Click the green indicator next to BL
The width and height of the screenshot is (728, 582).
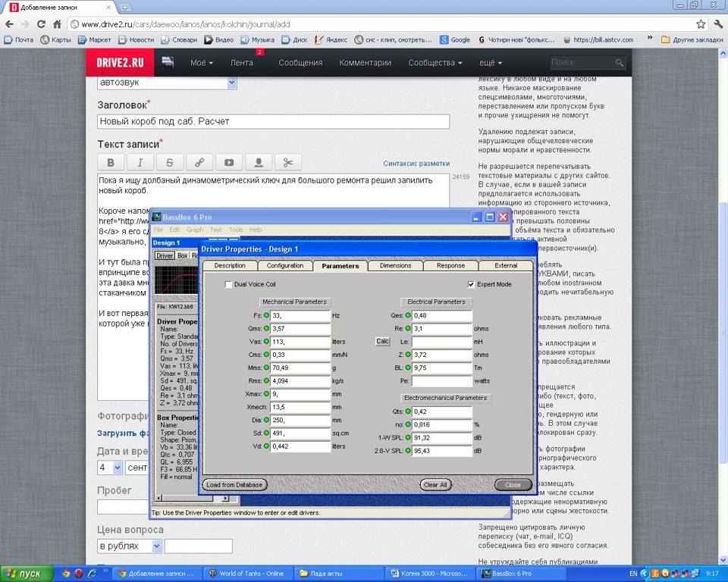pos(408,368)
